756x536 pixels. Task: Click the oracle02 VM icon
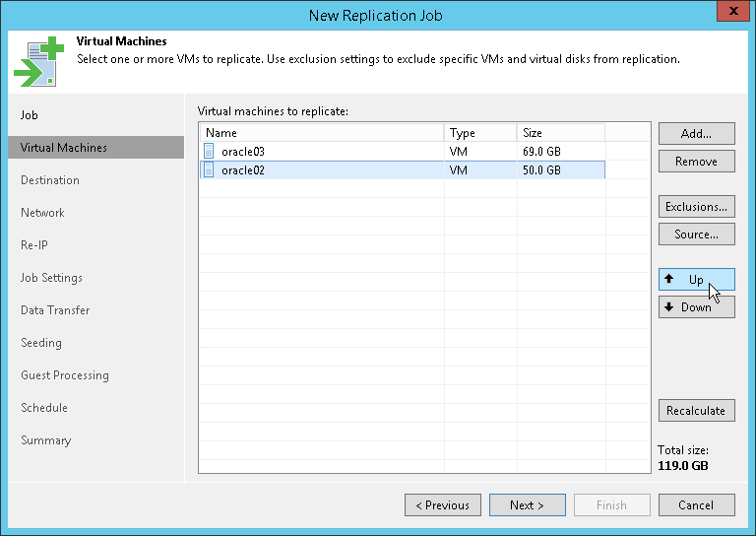(209, 170)
